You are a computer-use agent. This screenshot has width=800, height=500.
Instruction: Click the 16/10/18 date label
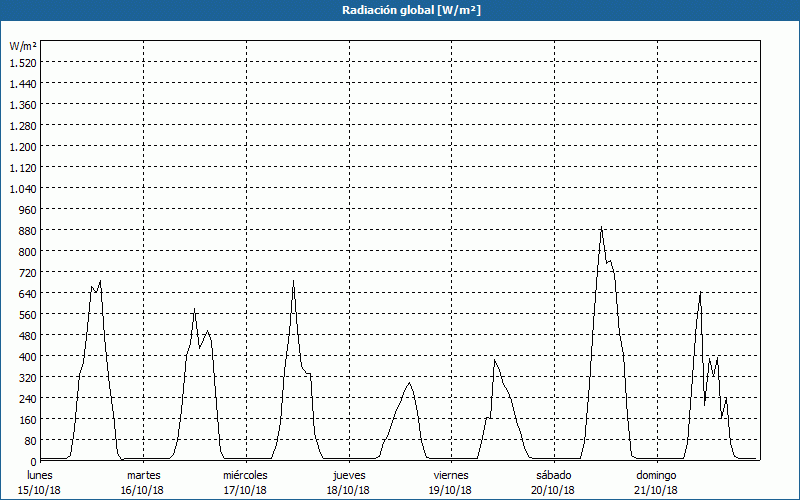point(142,490)
